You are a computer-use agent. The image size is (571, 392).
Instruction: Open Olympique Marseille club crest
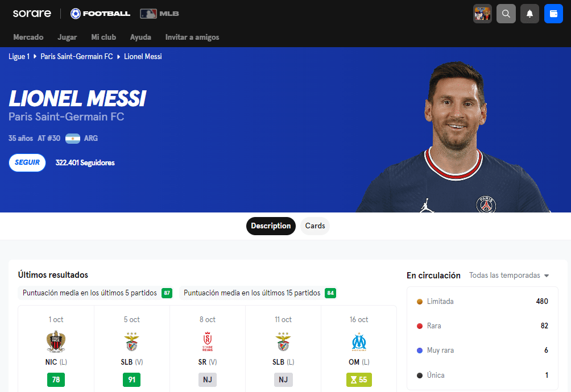359,341
